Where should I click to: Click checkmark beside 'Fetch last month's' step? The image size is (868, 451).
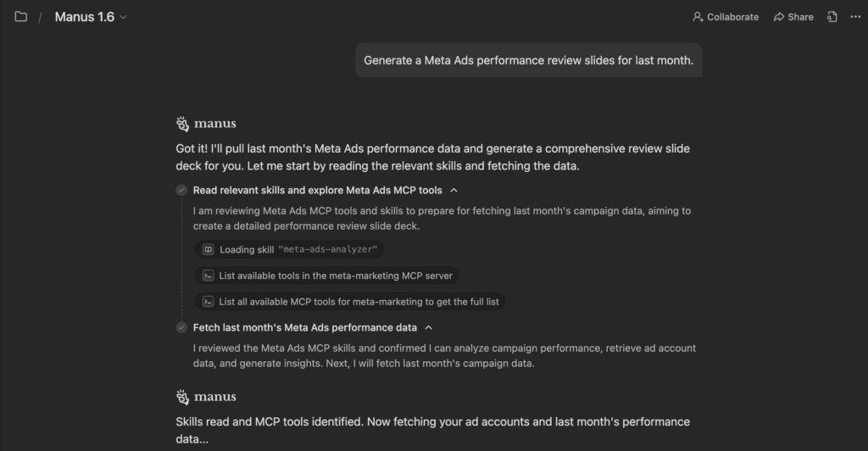181,327
